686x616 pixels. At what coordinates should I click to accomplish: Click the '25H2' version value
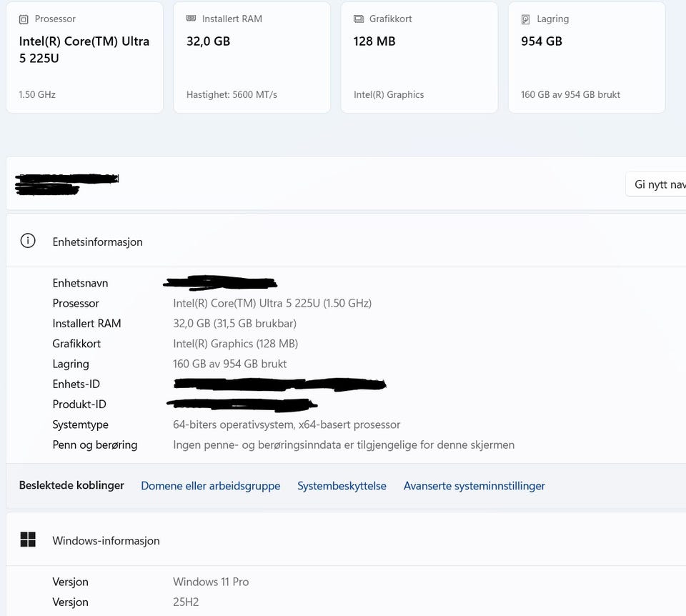[x=186, y=602]
